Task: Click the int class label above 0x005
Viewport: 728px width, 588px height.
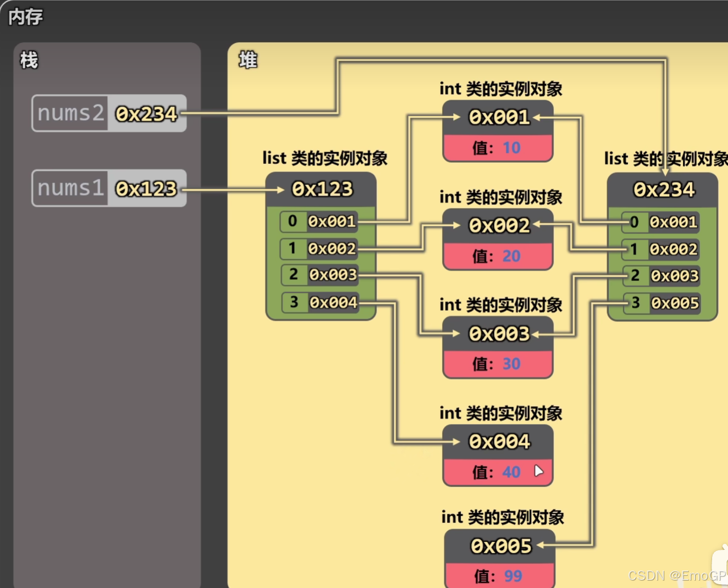Action: (502, 517)
